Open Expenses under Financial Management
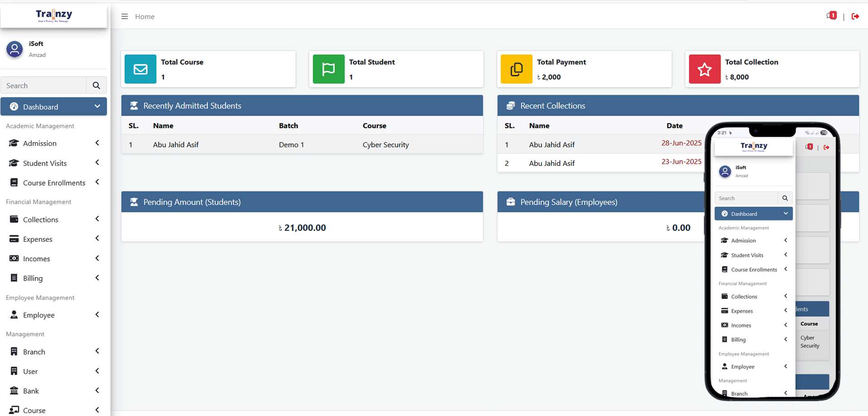Screen dimensions: 868x416 [x=37, y=239]
